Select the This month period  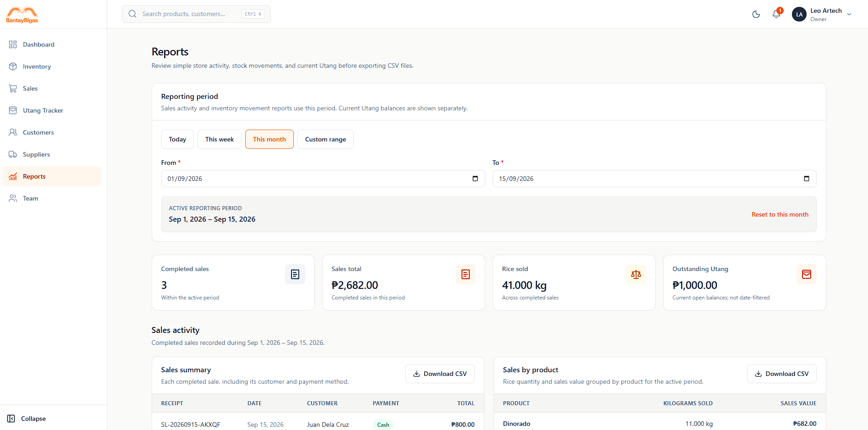coord(269,139)
